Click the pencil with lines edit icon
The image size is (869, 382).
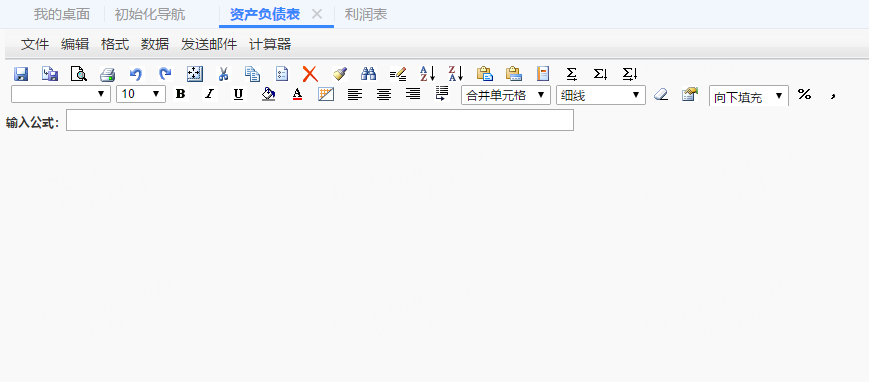click(x=398, y=74)
